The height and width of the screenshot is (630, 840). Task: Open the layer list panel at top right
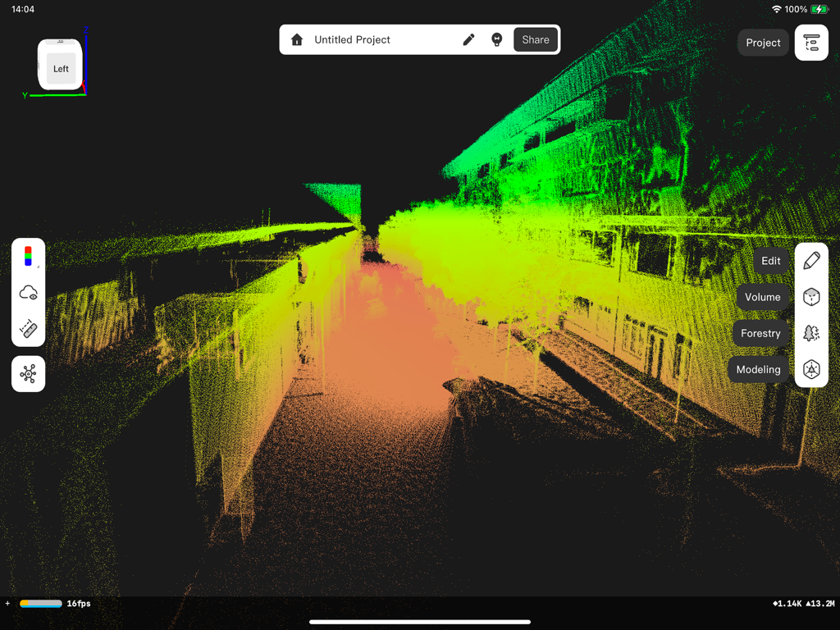tap(811, 42)
